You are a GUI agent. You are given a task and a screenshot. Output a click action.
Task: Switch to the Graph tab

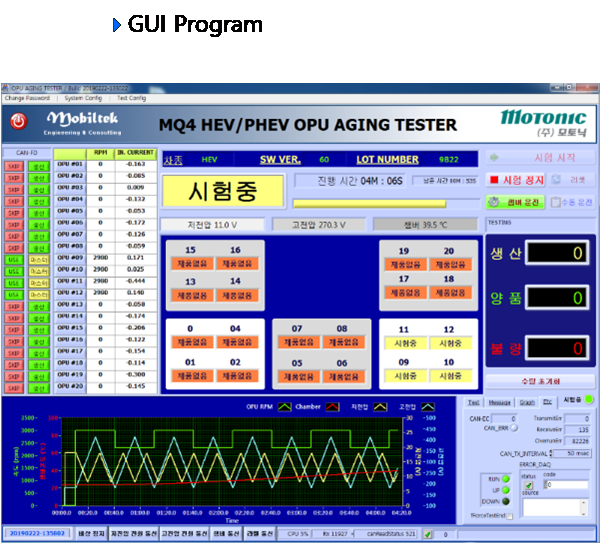(x=527, y=402)
